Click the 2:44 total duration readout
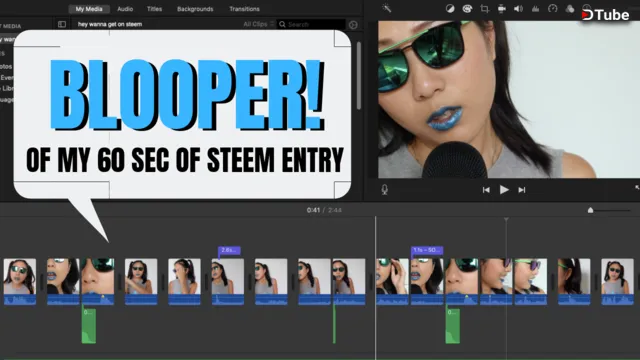This screenshot has width=640, height=360. pos(335,210)
